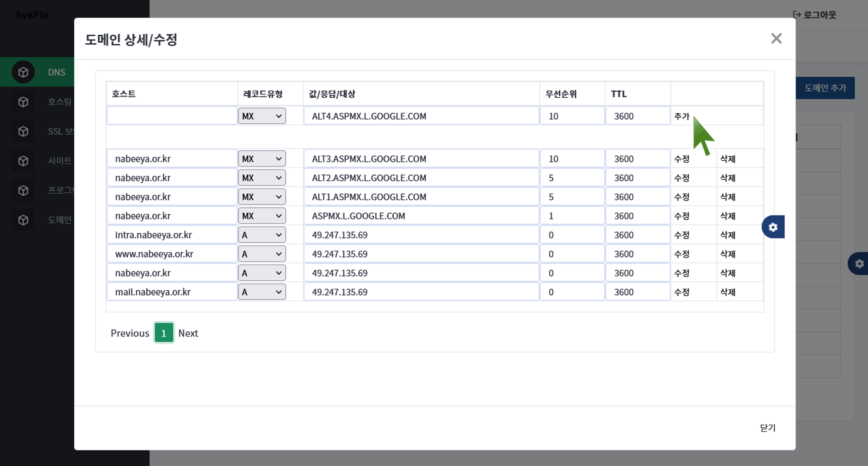Screen dimensions: 868x466
Task: Expand record type dropdown for intra.nabeeya.or.kr
Action: pos(262,235)
